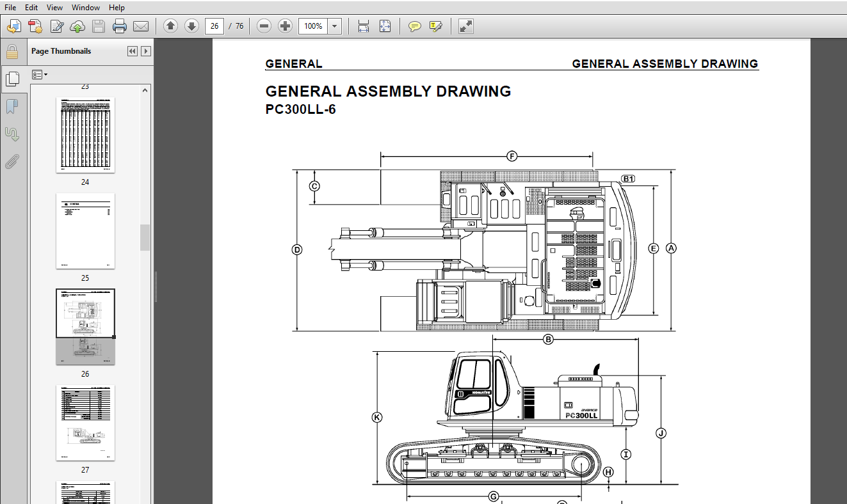Click the Edit/Sign document icon
The width and height of the screenshot is (847, 504).
coord(57,26)
